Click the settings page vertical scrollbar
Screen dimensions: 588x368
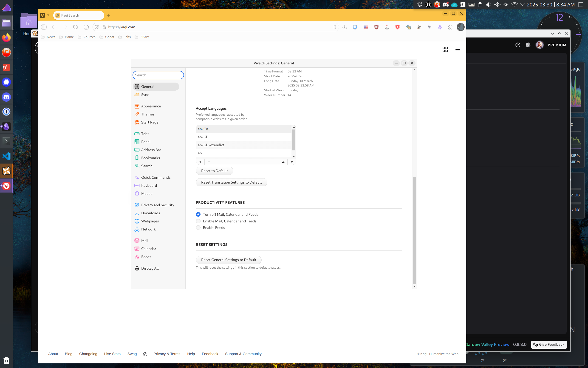[x=415, y=230]
